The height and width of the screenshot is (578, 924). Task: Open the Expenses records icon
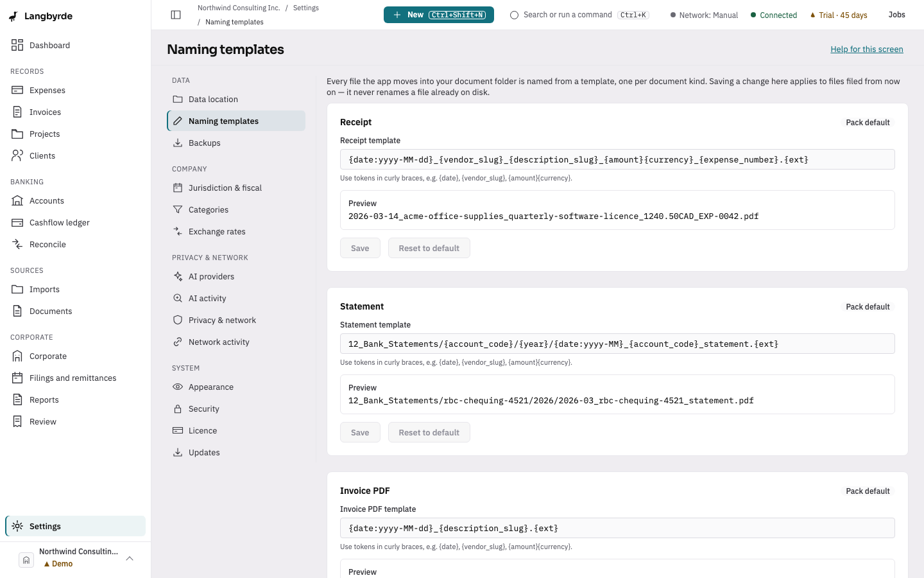click(17, 91)
